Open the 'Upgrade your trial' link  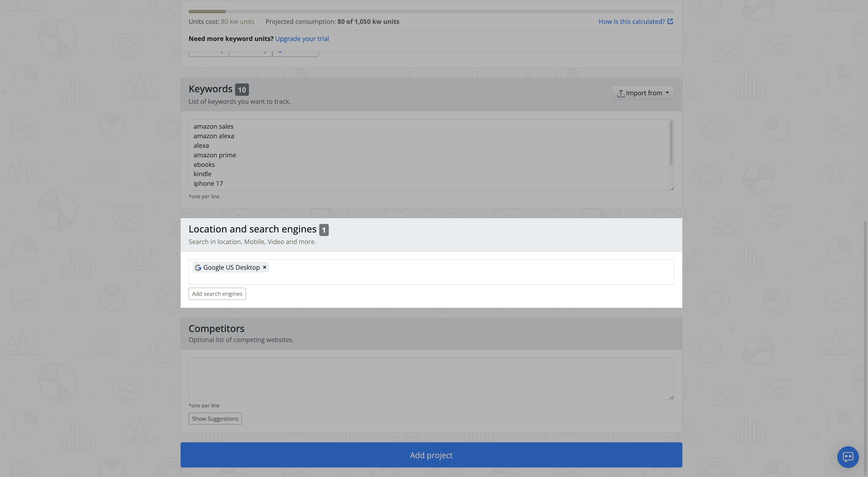(x=302, y=38)
